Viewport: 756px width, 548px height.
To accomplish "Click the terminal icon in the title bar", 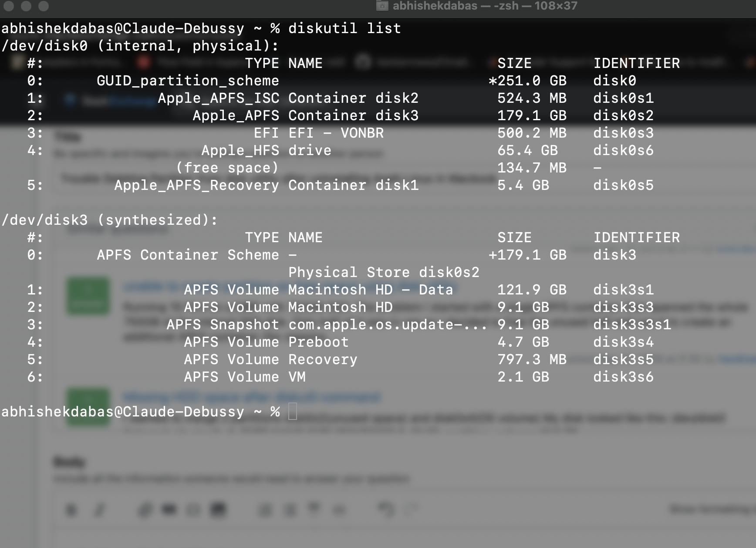I will [382, 6].
